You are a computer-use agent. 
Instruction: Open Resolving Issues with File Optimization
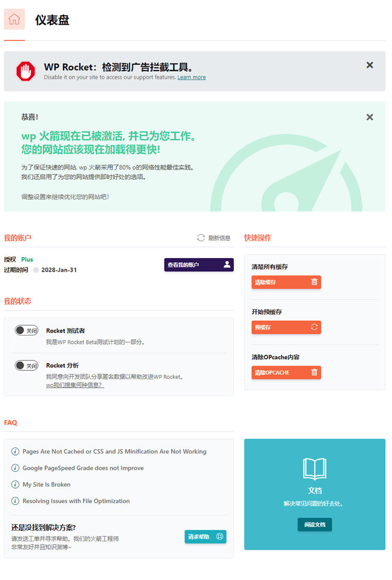76,501
